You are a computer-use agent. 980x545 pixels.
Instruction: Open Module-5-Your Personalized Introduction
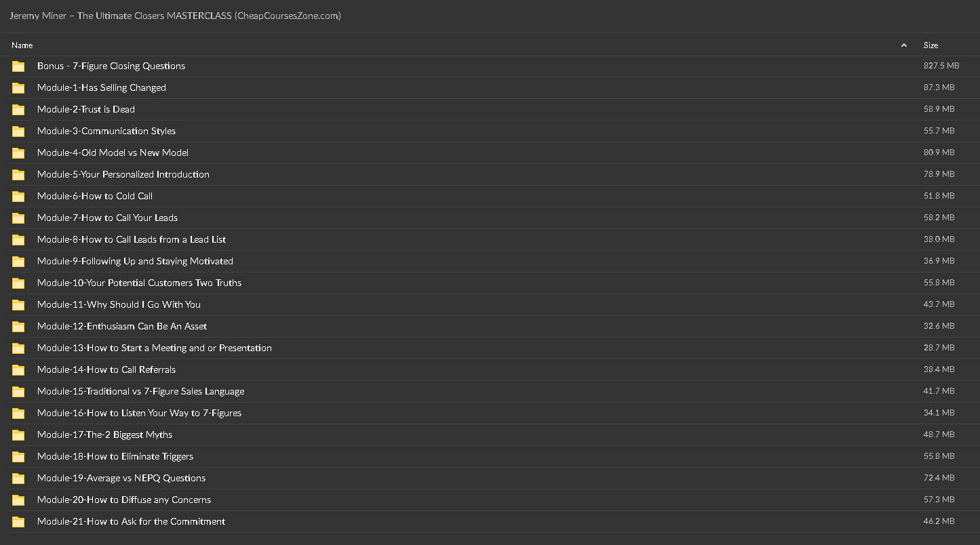pos(123,174)
